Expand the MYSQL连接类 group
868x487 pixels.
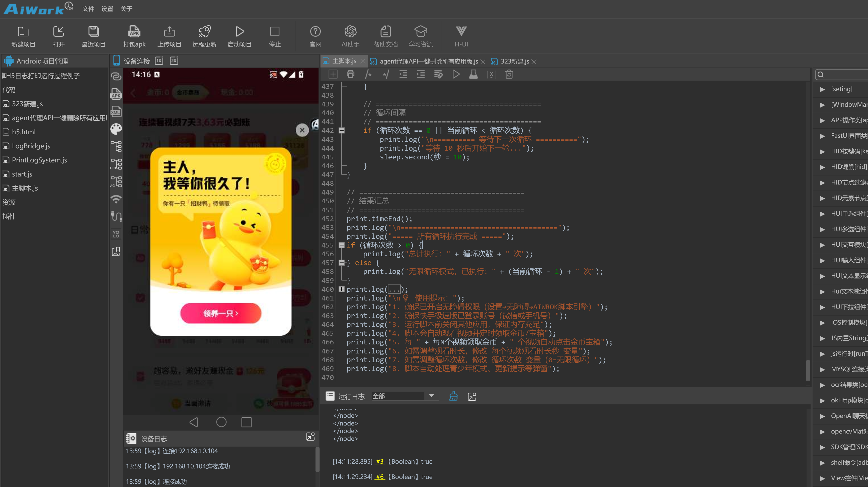click(x=823, y=370)
